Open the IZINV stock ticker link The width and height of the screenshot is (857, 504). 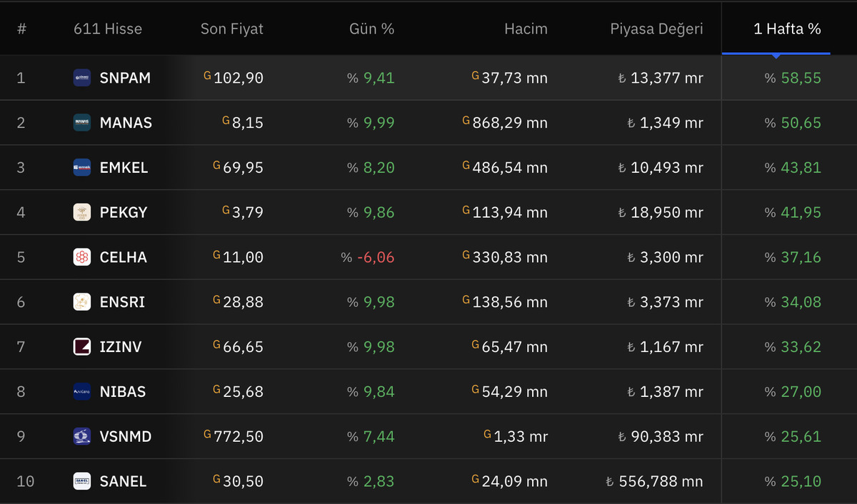[x=121, y=347]
